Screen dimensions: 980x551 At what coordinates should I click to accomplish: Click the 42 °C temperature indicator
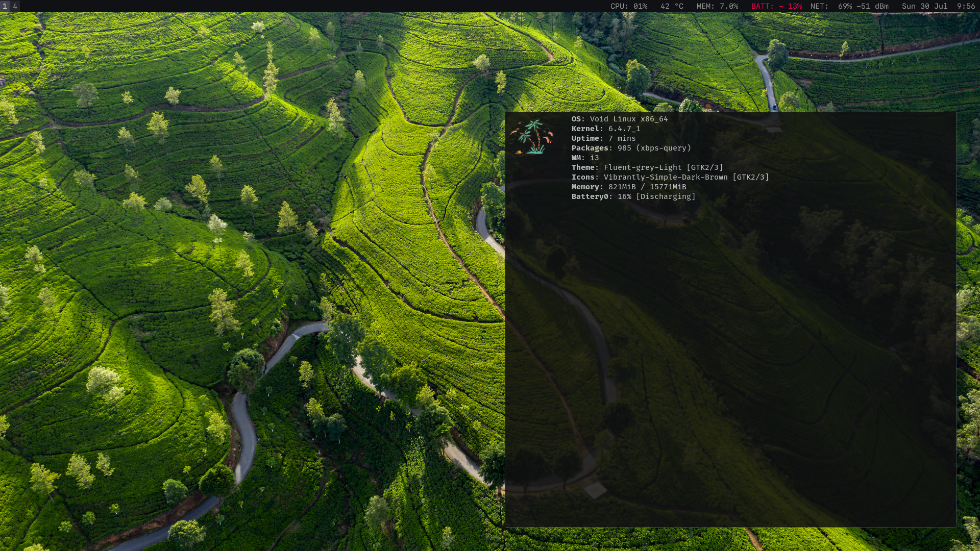(672, 6)
